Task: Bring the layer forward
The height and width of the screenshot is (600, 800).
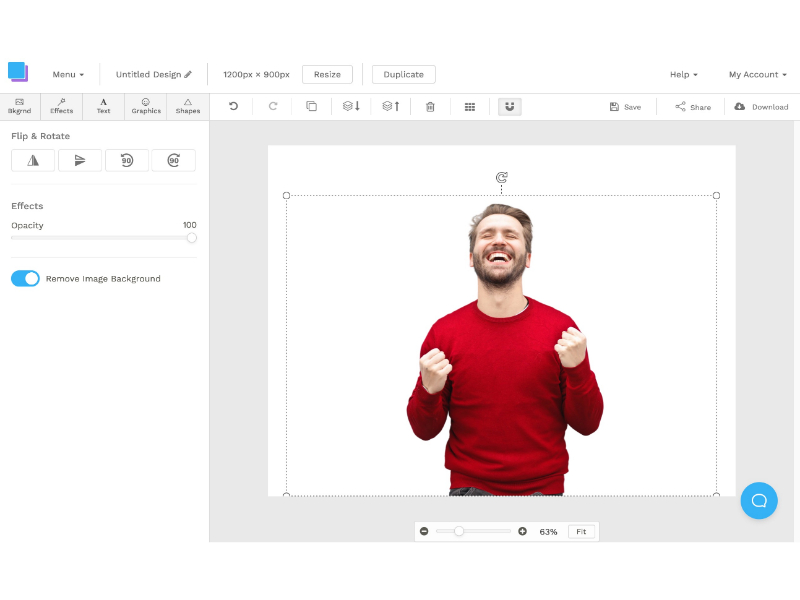Action: click(x=391, y=106)
